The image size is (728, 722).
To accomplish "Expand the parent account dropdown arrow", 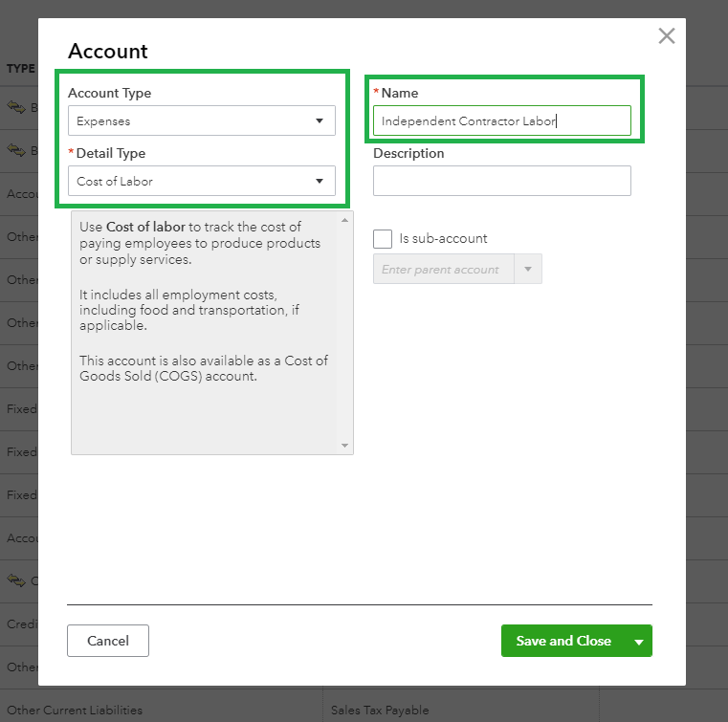I will 528,270.
